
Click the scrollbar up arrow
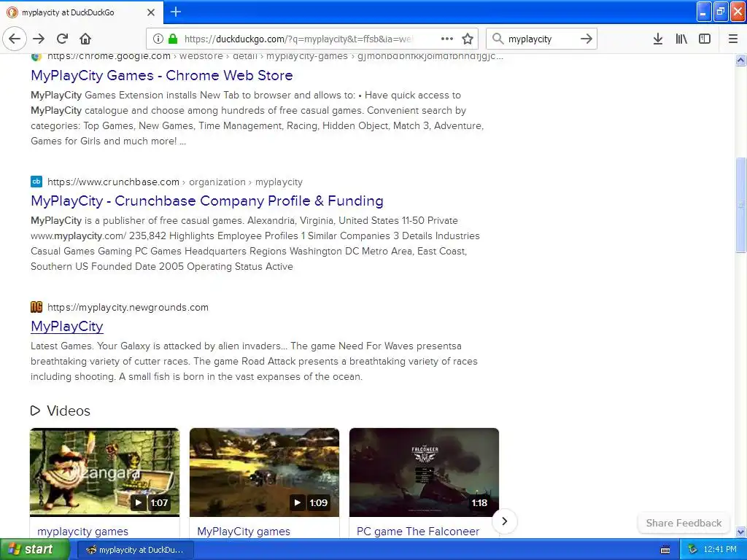click(x=740, y=60)
